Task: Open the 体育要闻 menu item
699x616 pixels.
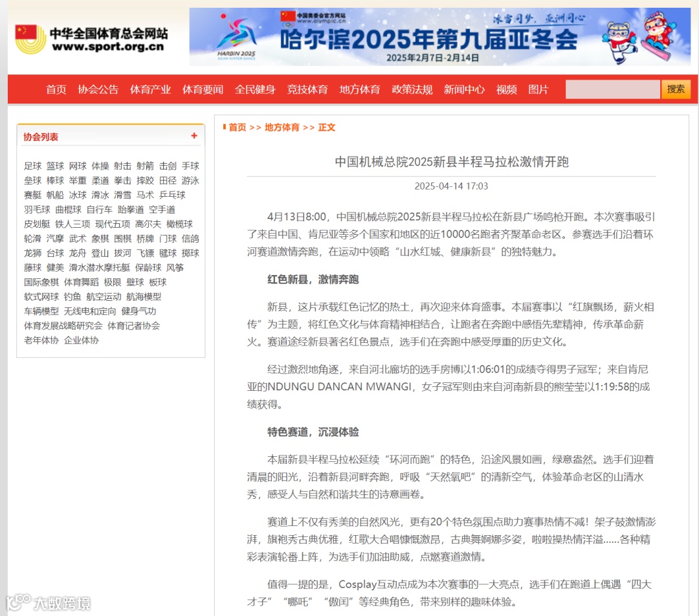Action: [x=203, y=89]
